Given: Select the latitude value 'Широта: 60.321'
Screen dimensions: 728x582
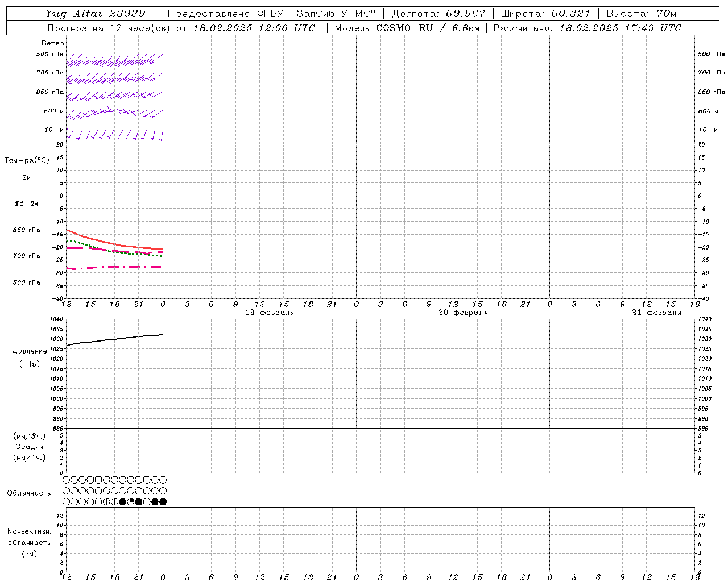Looking at the screenshot, I should point(545,14).
